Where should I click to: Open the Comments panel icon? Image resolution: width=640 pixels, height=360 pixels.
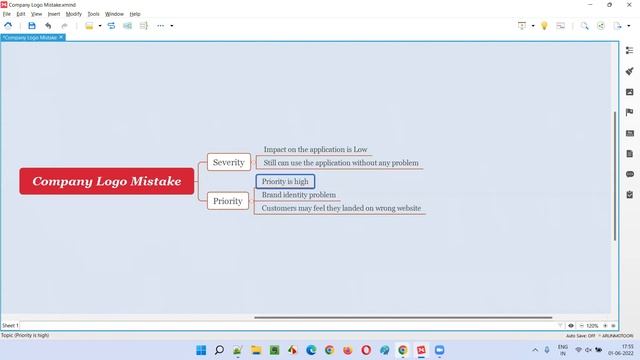tap(629, 174)
